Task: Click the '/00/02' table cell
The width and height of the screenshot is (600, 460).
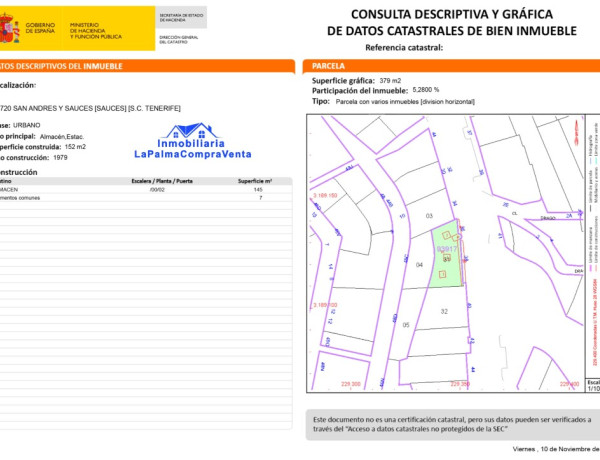Action: (x=158, y=189)
